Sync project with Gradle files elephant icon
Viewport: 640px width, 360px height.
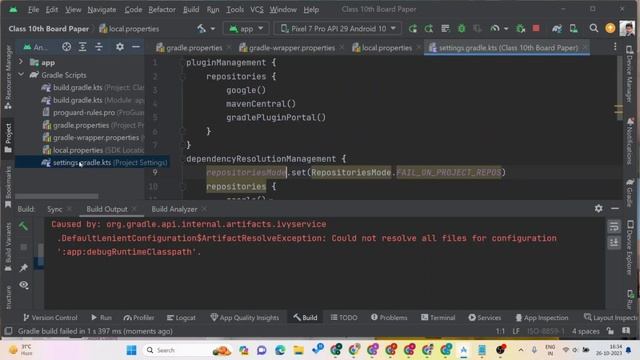pyautogui.click(x=557, y=29)
